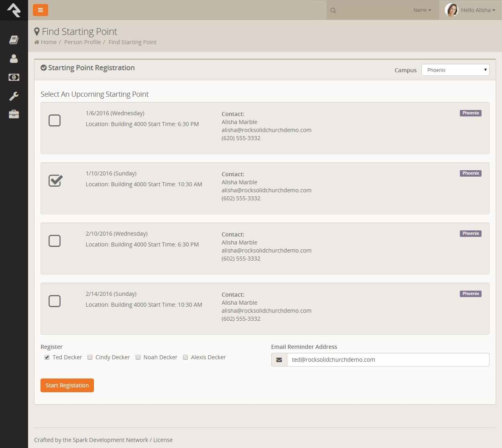
Task: Tick the 2/14/2016 Sunday starting point checkbox
Action: click(x=55, y=301)
